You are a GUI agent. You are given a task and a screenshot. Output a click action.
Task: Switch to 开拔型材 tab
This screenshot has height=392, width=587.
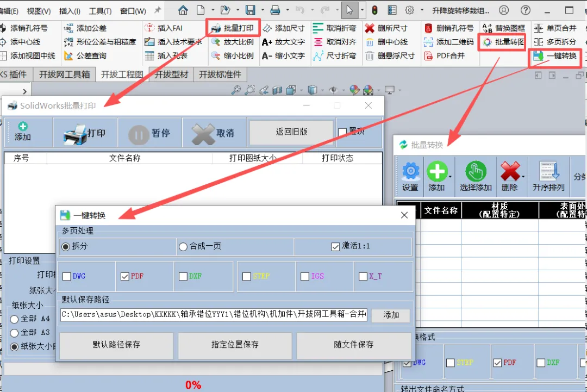(171, 74)
